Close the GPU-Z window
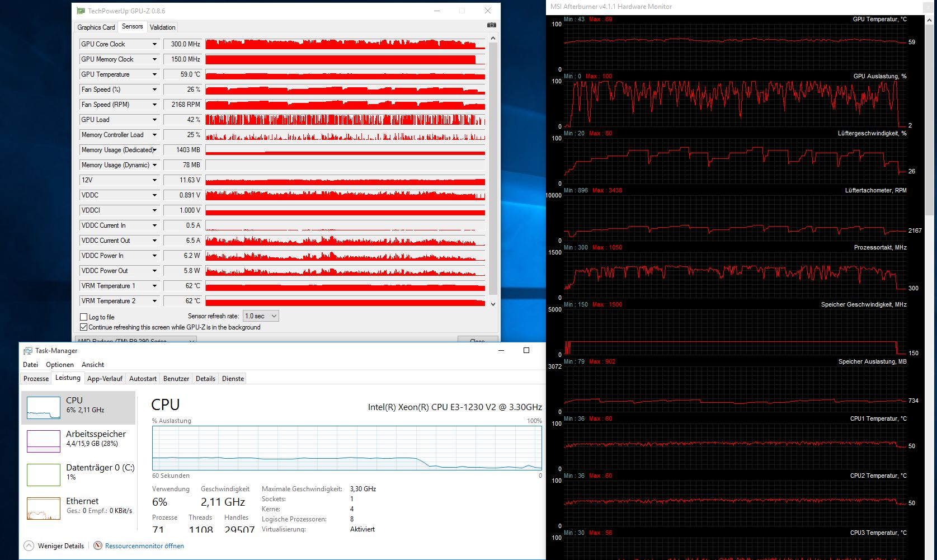 click(488, 11)
